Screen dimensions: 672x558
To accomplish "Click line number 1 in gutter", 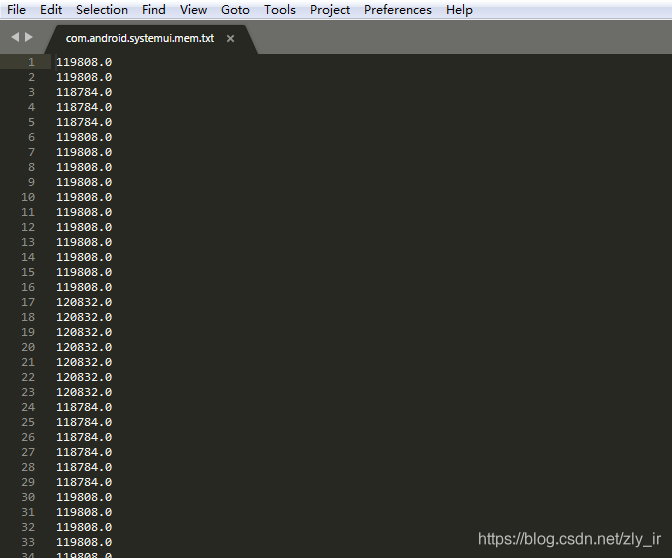I will pos(31,62).
